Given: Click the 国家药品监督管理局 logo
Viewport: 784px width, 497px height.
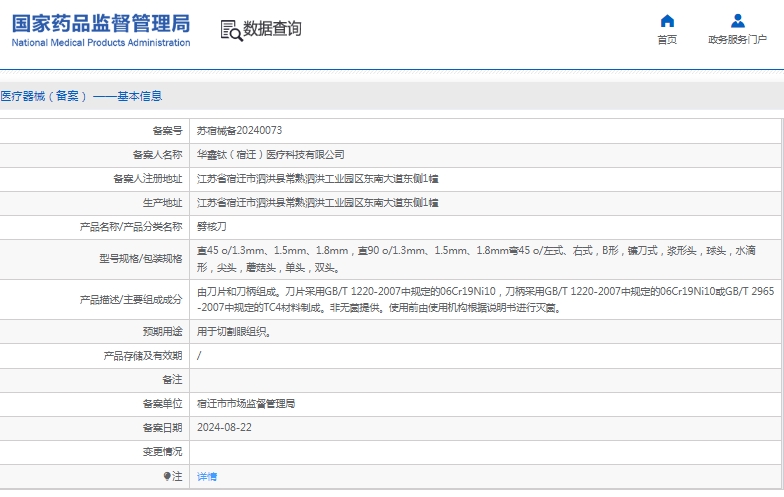Looking at the screenshot, I should [100, 30].
